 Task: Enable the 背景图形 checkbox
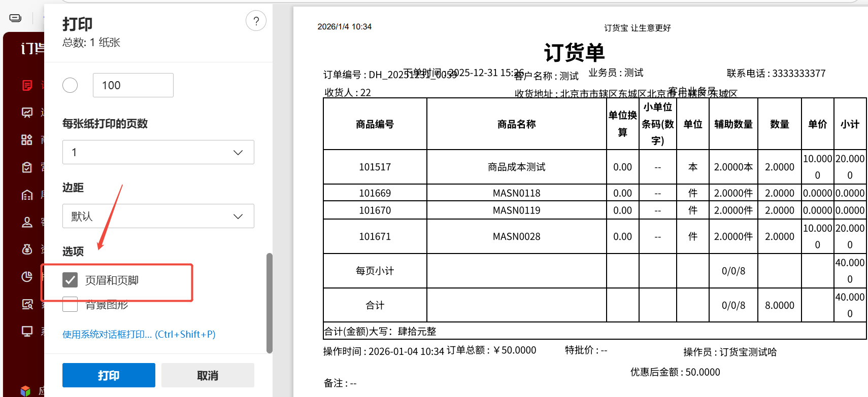(x=70, y=304)
